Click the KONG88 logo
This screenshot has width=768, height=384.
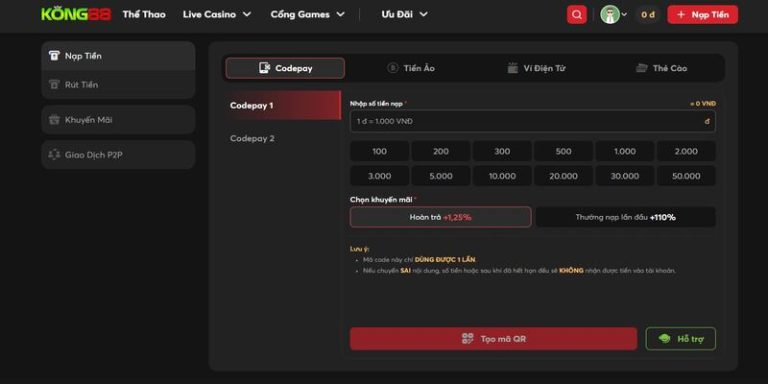tap(76, 14)
